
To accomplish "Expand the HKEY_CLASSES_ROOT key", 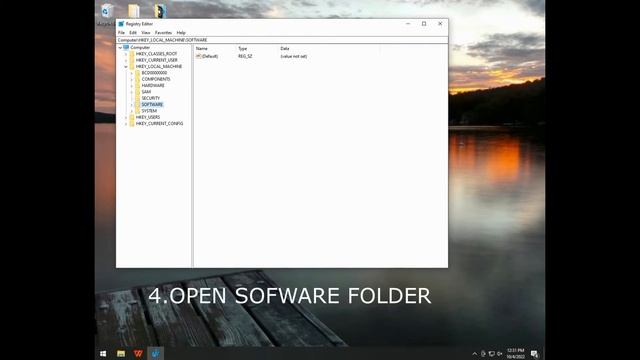I will pos(126,54).
